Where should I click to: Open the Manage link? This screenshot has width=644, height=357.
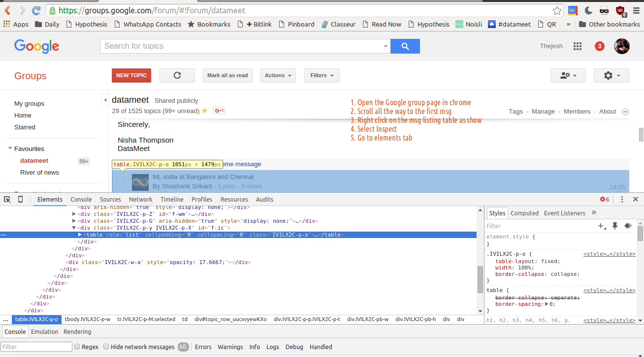[543, 112]
